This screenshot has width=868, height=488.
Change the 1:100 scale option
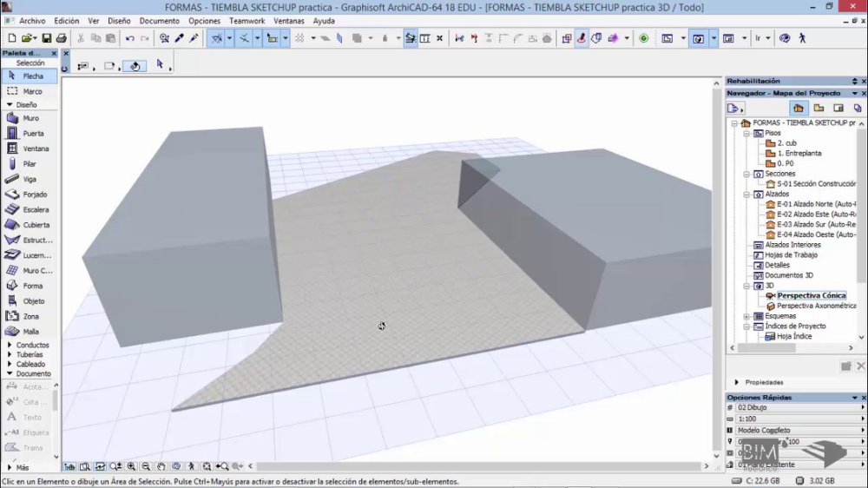pos(799,419)
